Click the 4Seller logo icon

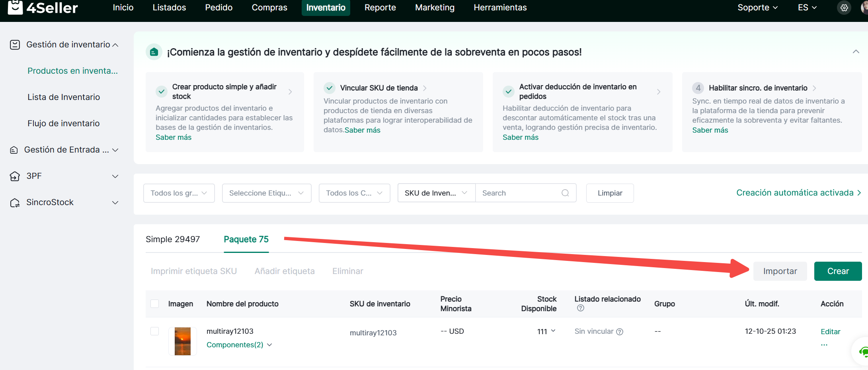(15, 7)
